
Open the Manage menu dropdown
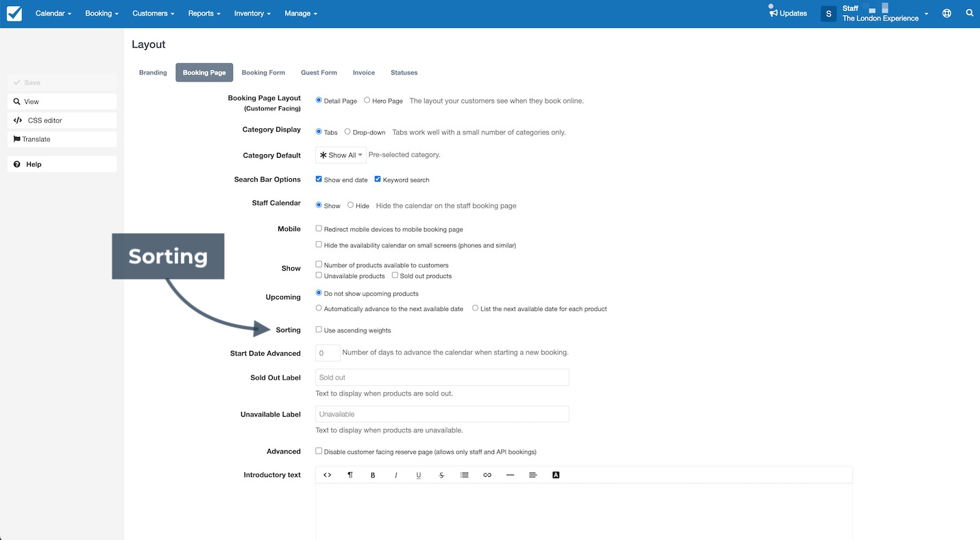[x=301, y=13]
